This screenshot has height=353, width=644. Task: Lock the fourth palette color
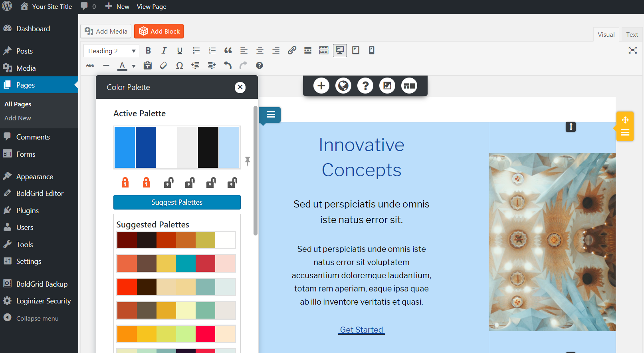pyautogui.click(x=190, y=183)
